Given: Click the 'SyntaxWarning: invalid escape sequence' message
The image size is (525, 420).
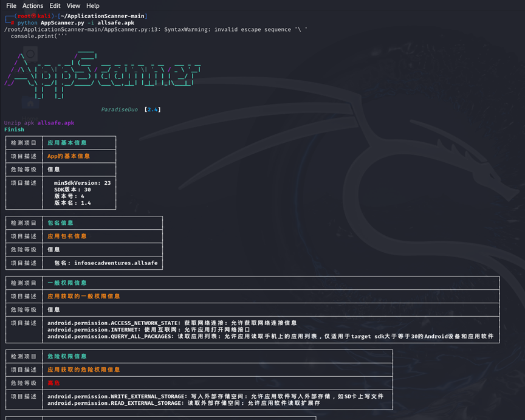Looking at the screenshot, I should [x=236, y=29].
